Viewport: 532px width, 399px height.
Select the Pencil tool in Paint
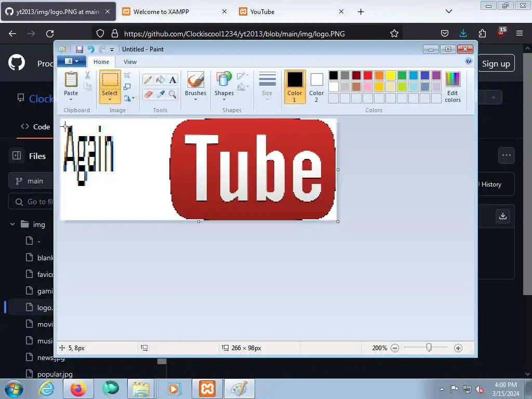[x=148, y=79]
